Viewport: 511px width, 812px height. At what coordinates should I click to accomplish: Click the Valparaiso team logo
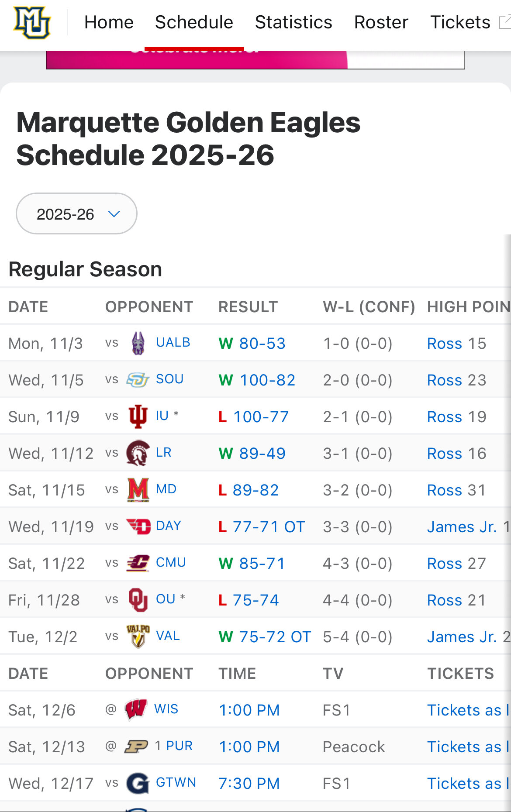138,636
